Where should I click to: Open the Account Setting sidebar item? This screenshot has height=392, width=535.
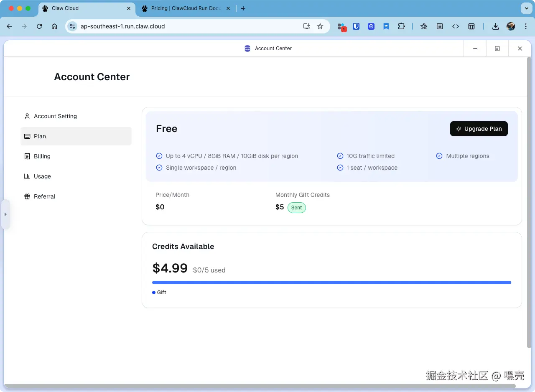[76, 116]
